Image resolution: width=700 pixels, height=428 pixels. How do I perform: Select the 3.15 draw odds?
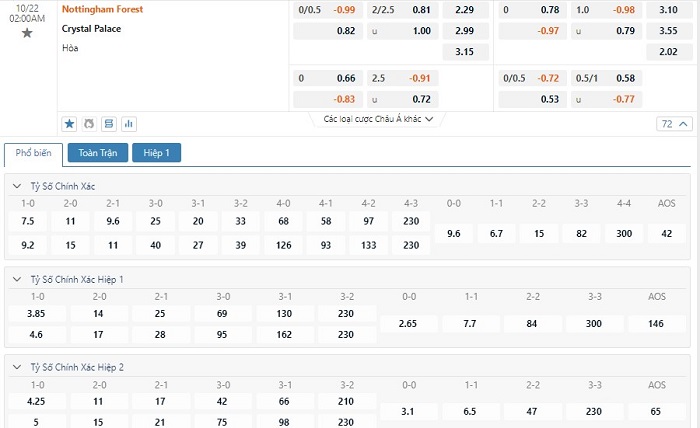464,52
